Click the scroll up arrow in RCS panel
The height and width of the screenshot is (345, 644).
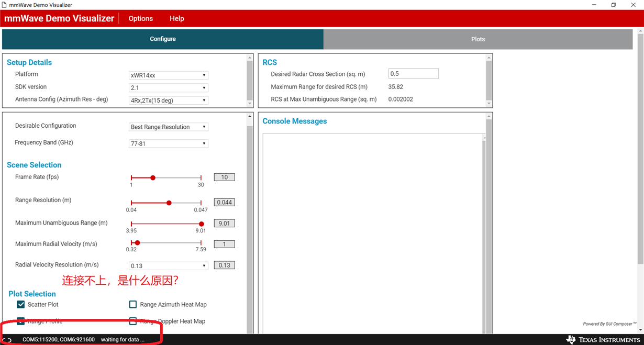point(489,58)
